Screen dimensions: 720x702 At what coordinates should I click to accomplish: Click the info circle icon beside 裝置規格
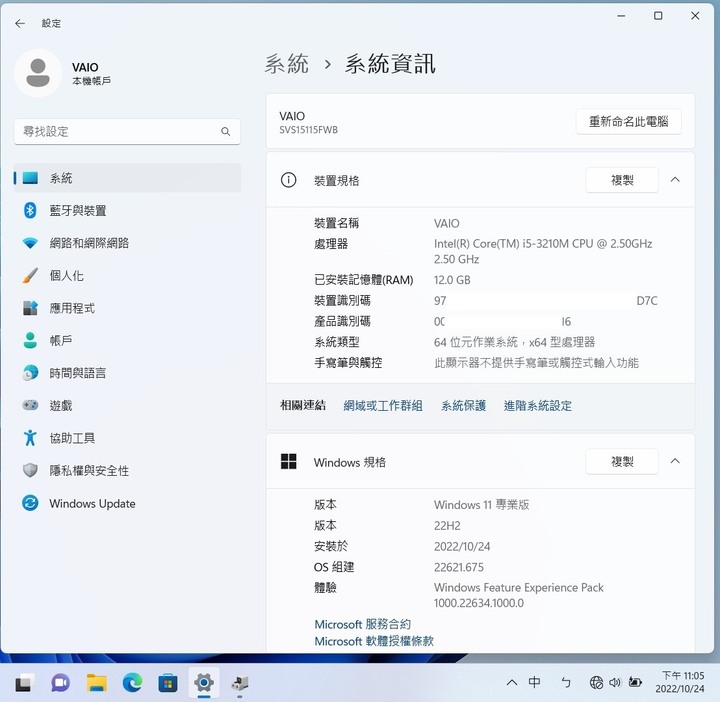click(x=288, y=180)
